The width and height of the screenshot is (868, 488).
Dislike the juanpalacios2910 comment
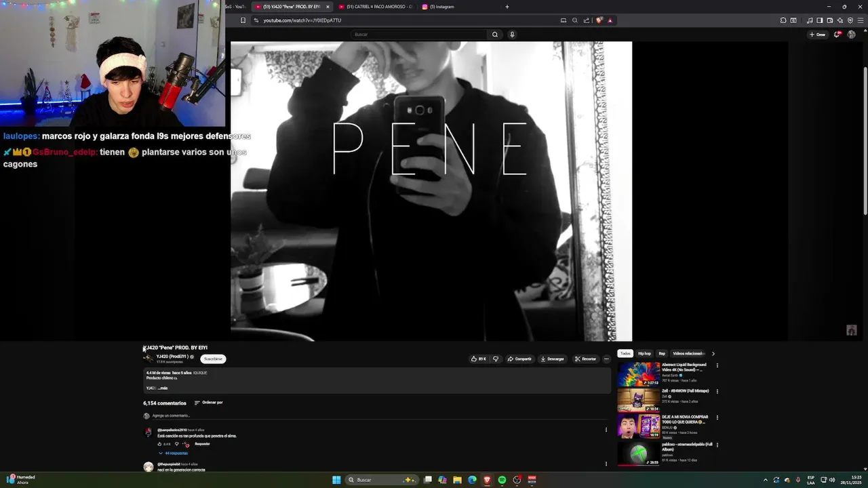[177, 444]
